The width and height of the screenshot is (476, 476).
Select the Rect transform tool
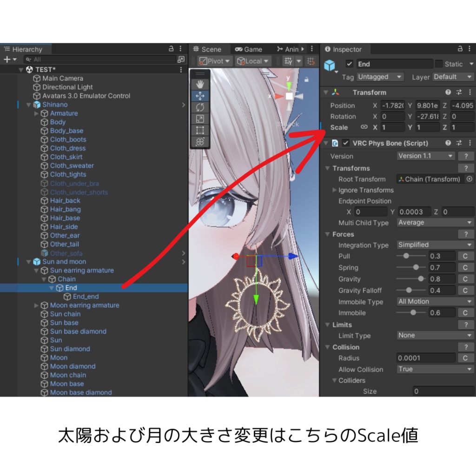(200, 131)
